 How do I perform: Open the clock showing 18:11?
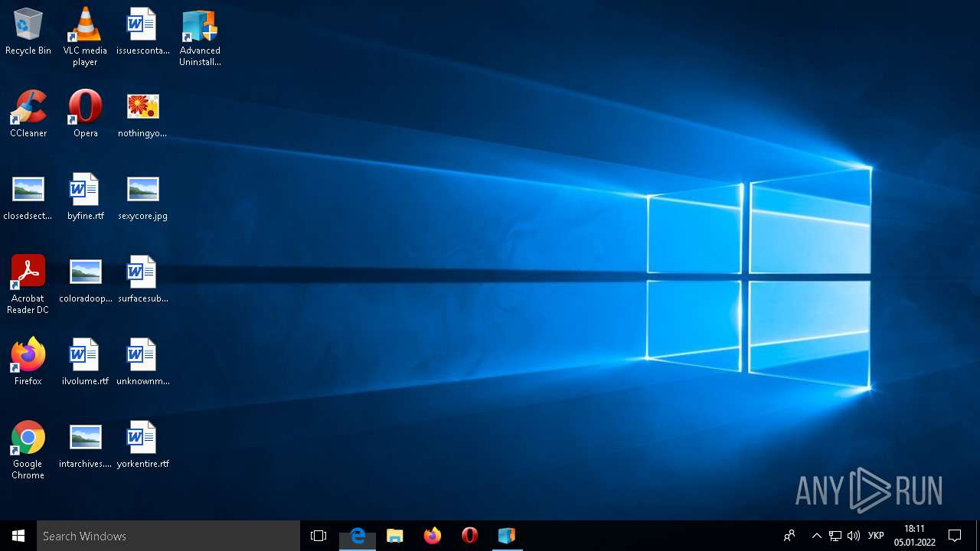pyautogui.click(x=914, y=536)
